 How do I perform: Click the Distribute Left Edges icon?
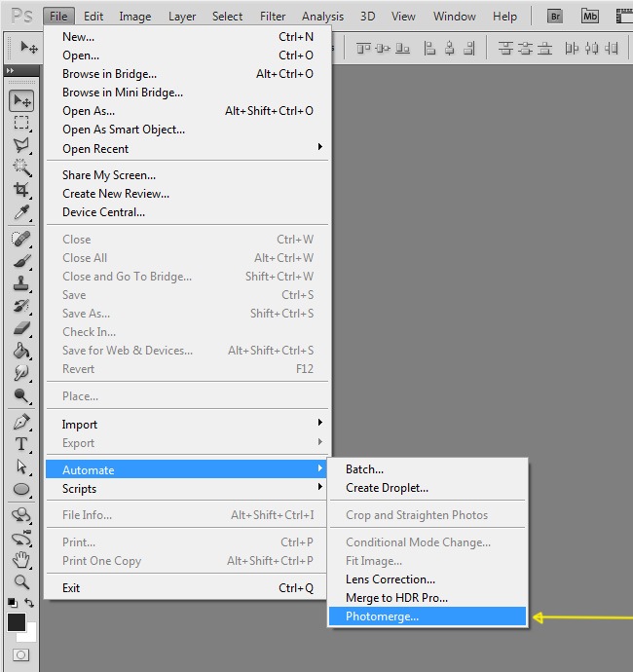(572, 49)
